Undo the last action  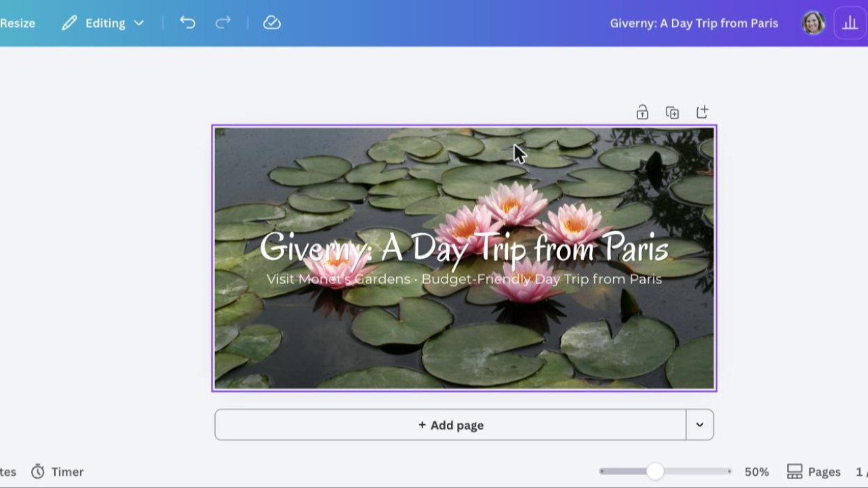tap(188, 23)
